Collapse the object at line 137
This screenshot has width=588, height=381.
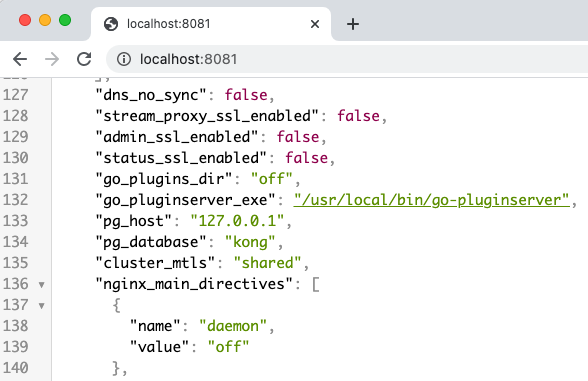pos(42,306)
